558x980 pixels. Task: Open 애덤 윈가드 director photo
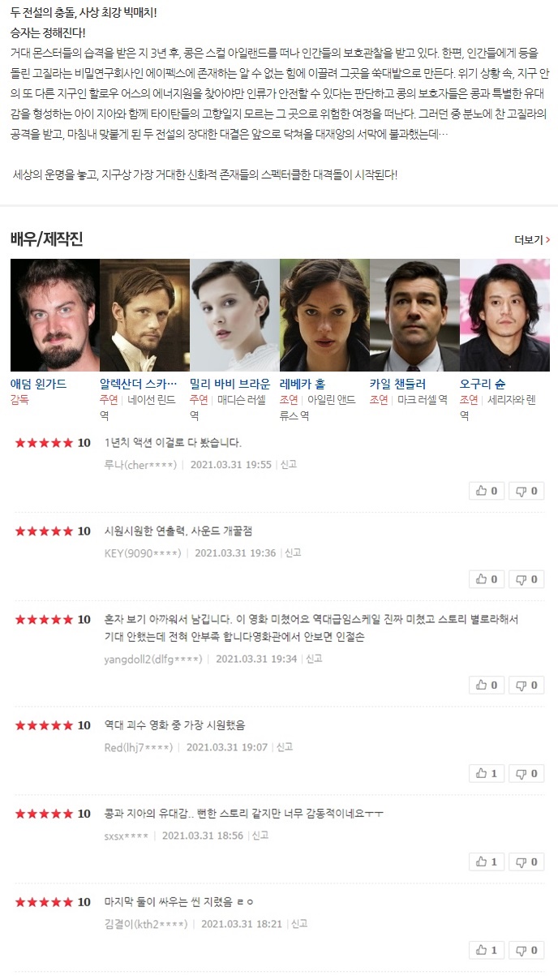pyautogui.click(x=54, y=315)
